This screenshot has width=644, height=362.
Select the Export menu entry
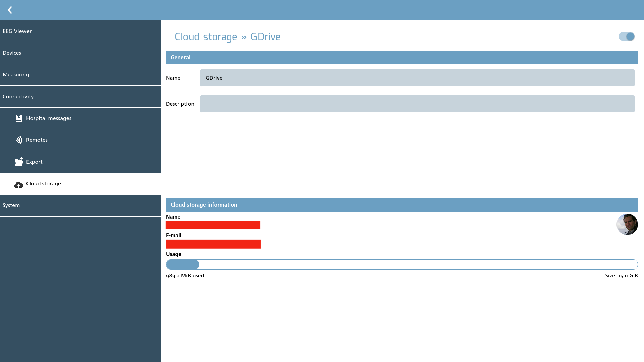coord(86,162)
